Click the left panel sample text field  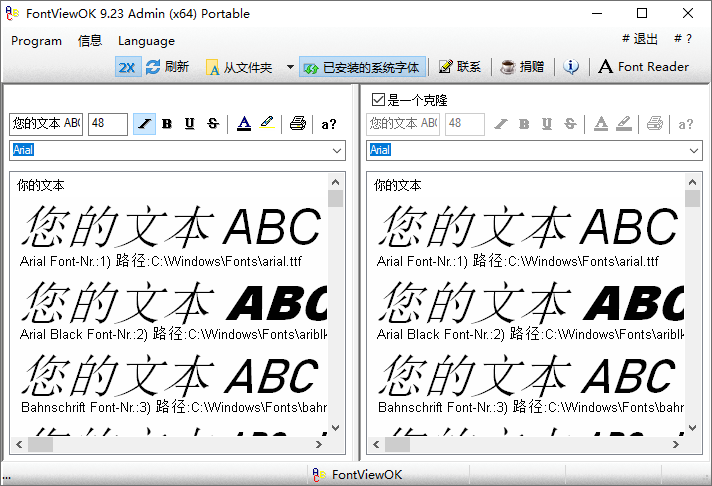(46, 124)
